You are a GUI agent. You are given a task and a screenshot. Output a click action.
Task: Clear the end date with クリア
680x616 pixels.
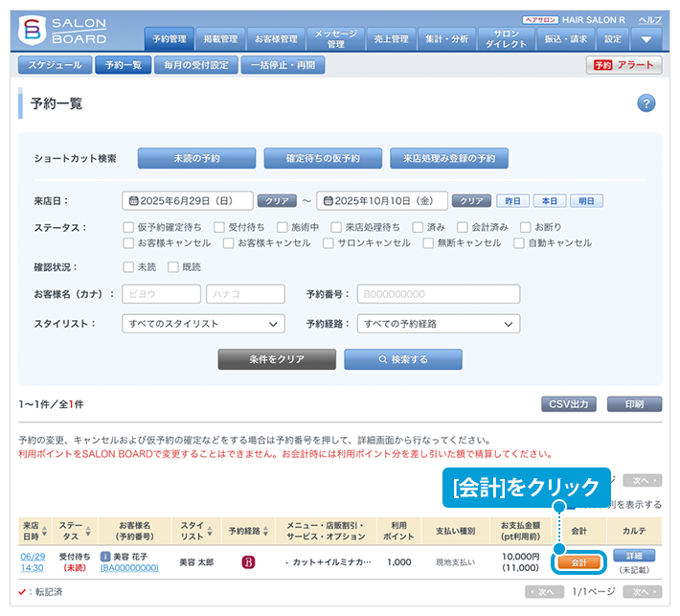click(471, 201)
